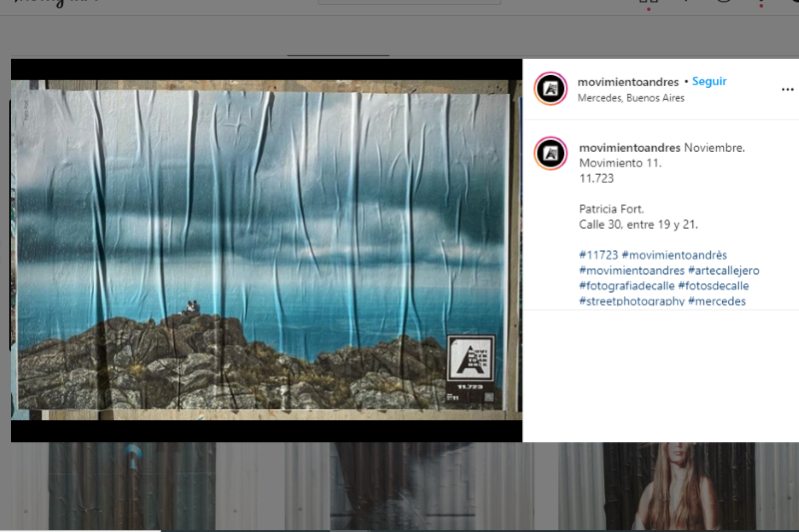The width and height of the screenshot is (799, 532).
Task: Open the #11723 hashtag
Action: (x=598, y=256)
